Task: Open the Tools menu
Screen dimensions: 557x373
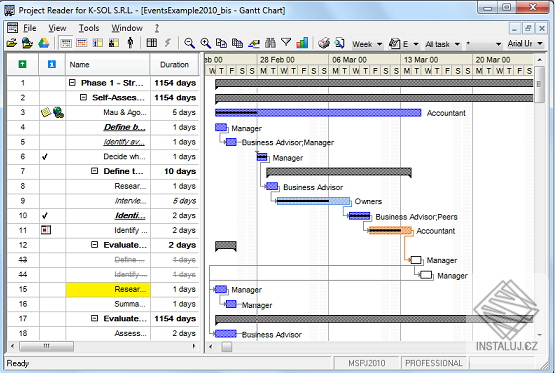Action: pos(89,28)
